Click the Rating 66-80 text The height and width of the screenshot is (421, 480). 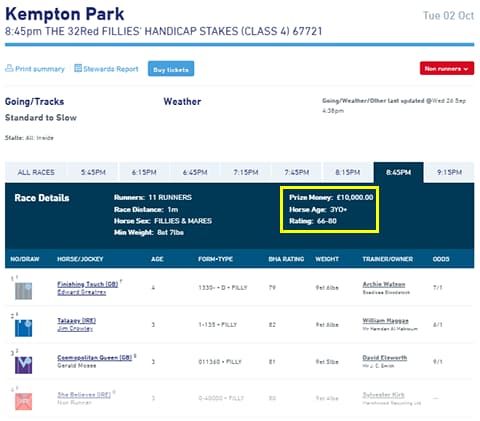pos(313,221)
